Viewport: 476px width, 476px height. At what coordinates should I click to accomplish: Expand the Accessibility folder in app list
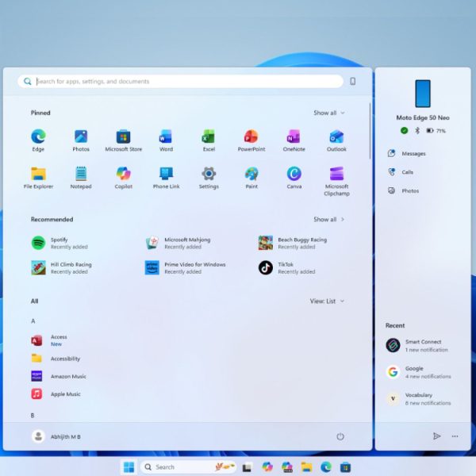pos(56,359)
